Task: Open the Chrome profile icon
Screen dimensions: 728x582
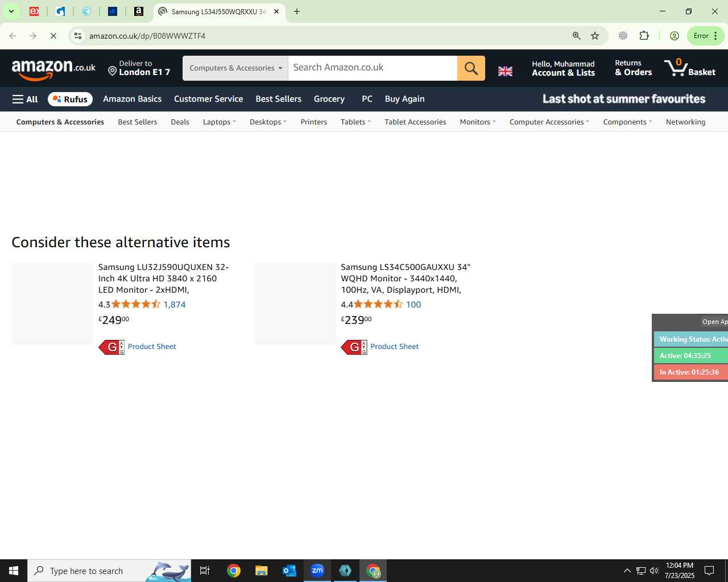Action: tap(675, 36)
